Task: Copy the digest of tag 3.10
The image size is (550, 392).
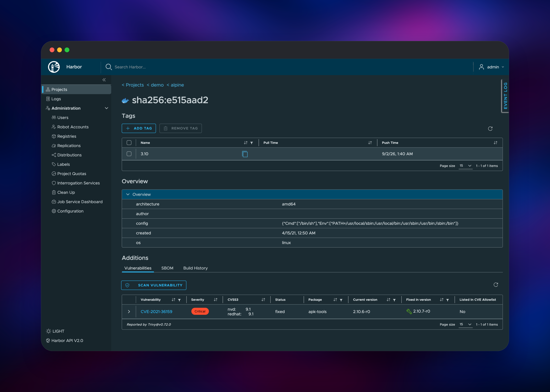Action: (x=245, y=154)
